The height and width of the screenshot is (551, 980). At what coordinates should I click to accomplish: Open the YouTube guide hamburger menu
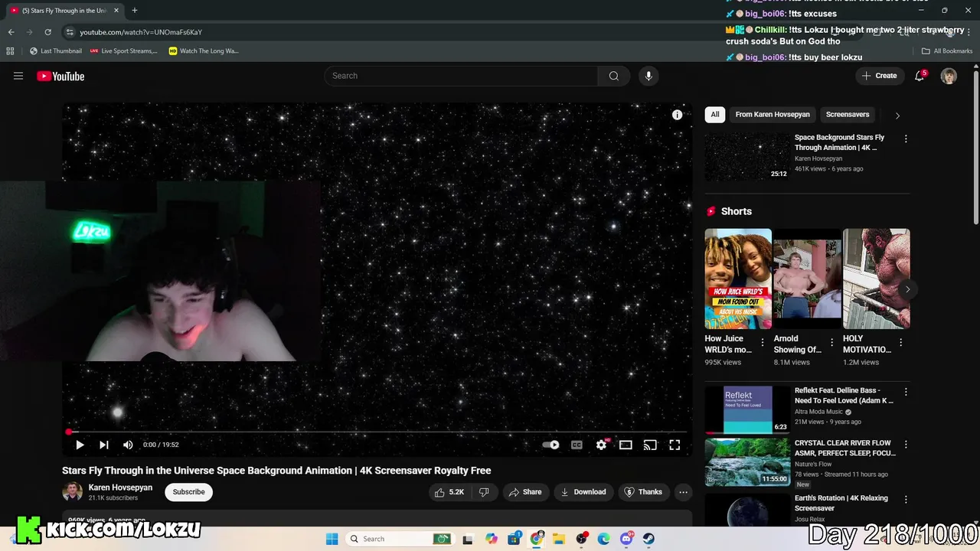tap(18, 76)
